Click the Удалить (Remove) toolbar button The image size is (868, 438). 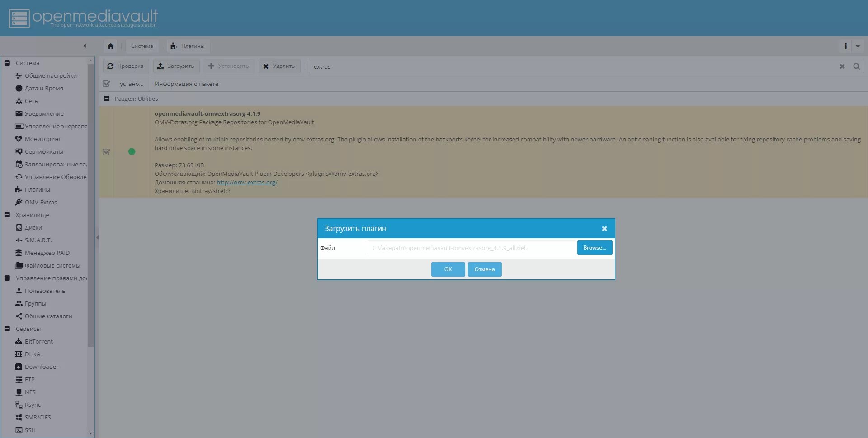coord(279,66)
